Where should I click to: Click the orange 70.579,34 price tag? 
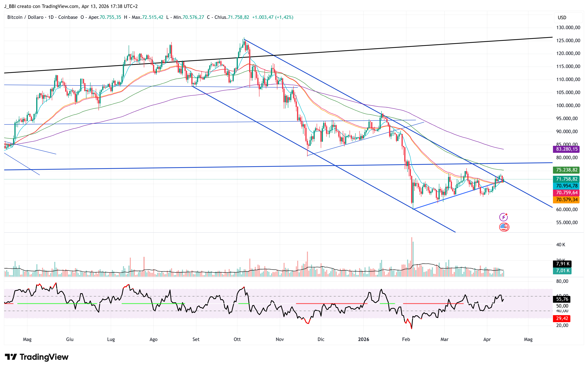click(567, 199)
